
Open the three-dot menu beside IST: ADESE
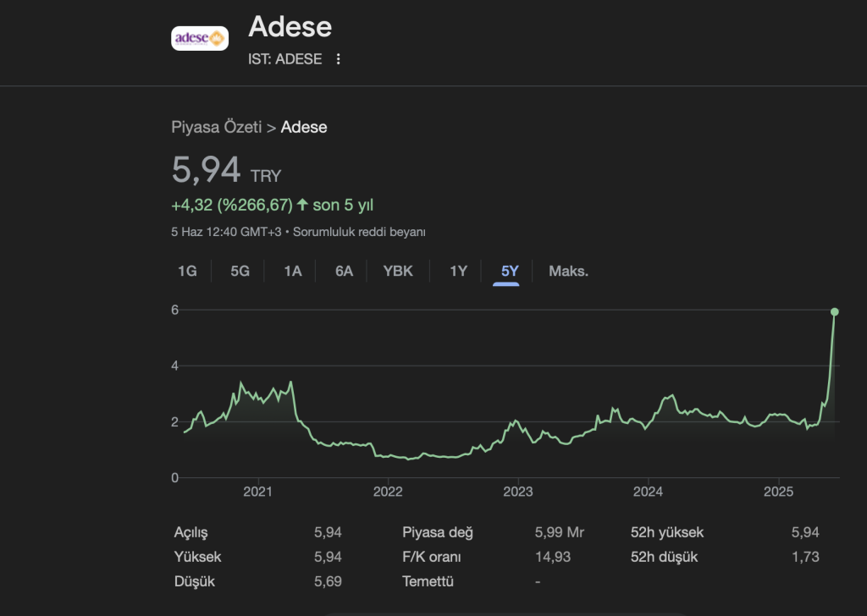point(339,59)
